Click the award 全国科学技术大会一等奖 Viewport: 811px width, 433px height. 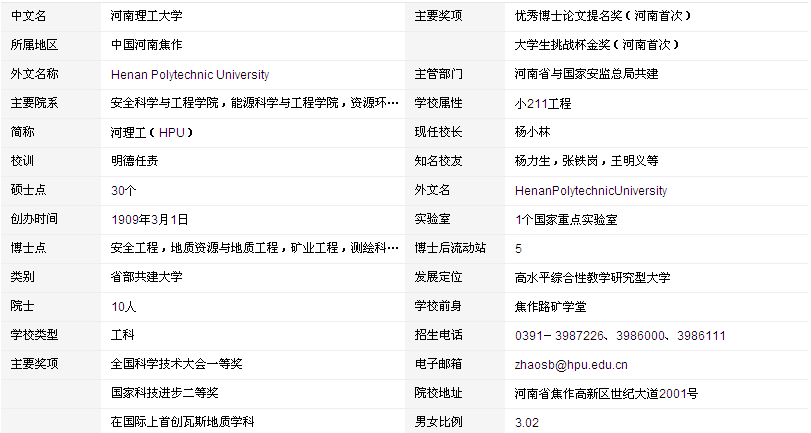(176, 364)
